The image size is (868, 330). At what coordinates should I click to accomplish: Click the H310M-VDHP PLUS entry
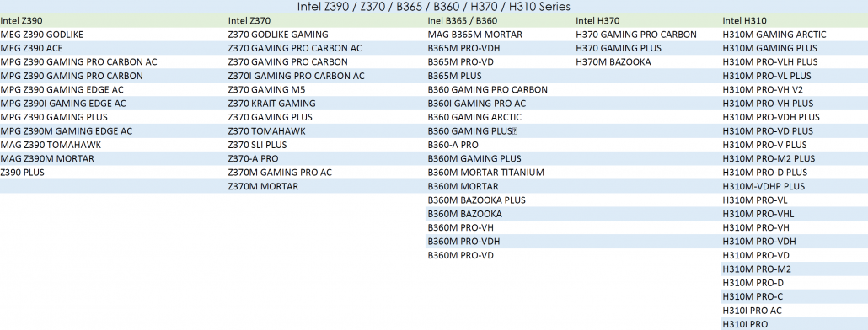point(764,186)
